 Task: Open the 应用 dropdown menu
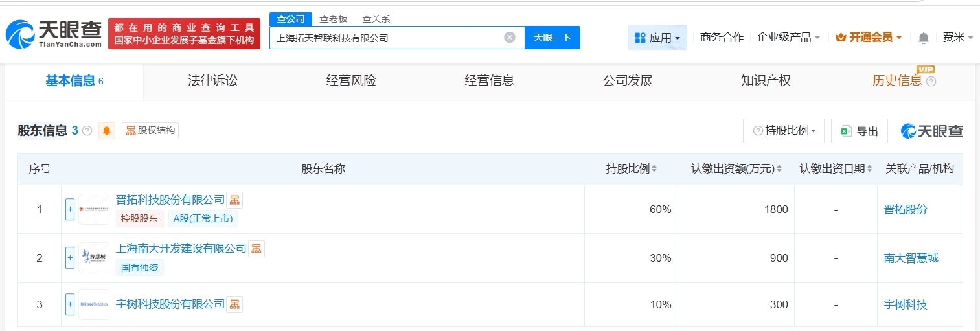657,38
